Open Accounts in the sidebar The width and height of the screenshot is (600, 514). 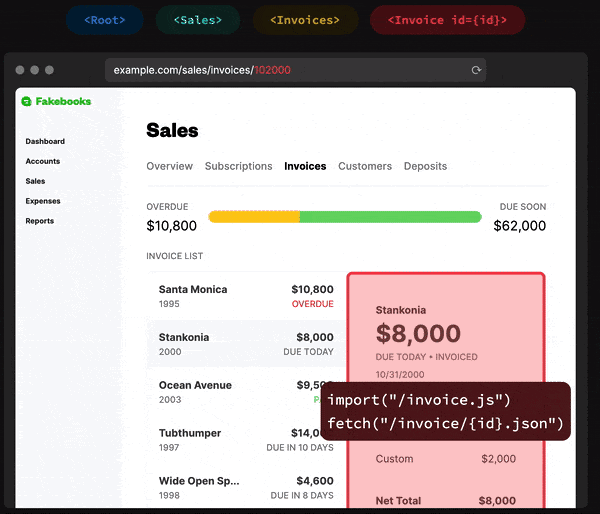[43, 161]
